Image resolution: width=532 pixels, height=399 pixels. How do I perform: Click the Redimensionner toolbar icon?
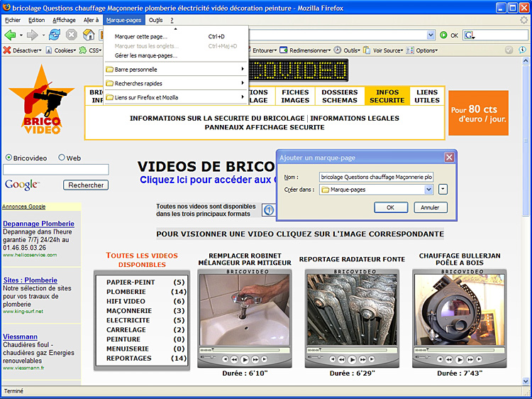click(x=284, y=50)
